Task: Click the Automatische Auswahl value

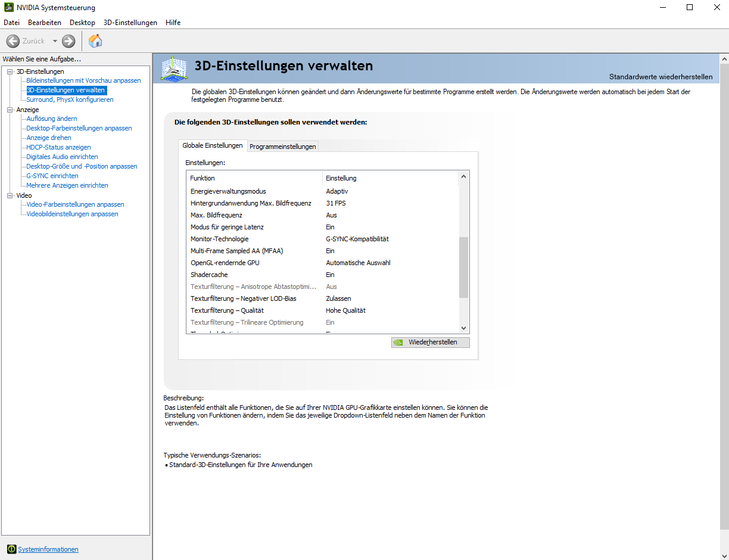Action: click(x=358, y=263)
